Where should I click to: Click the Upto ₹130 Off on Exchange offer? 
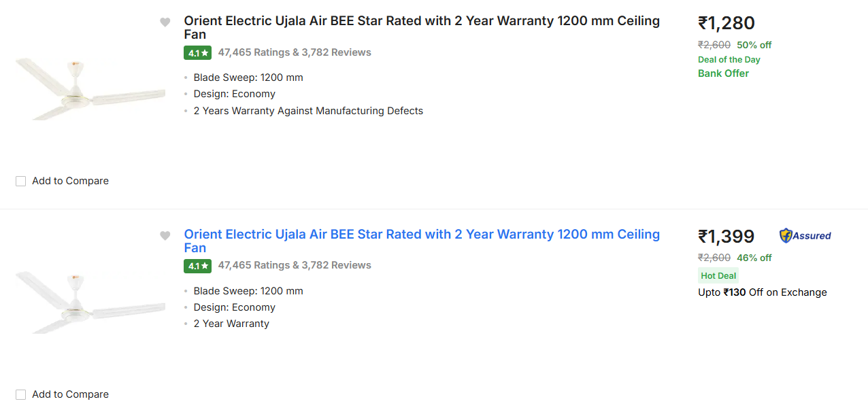coord(762,292)
